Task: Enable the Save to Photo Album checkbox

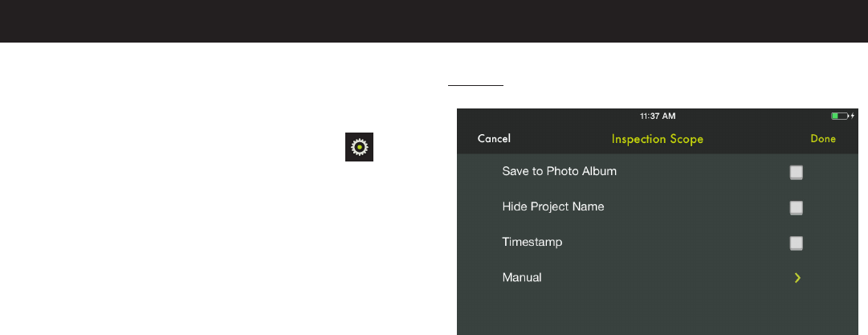Action: 796,172
